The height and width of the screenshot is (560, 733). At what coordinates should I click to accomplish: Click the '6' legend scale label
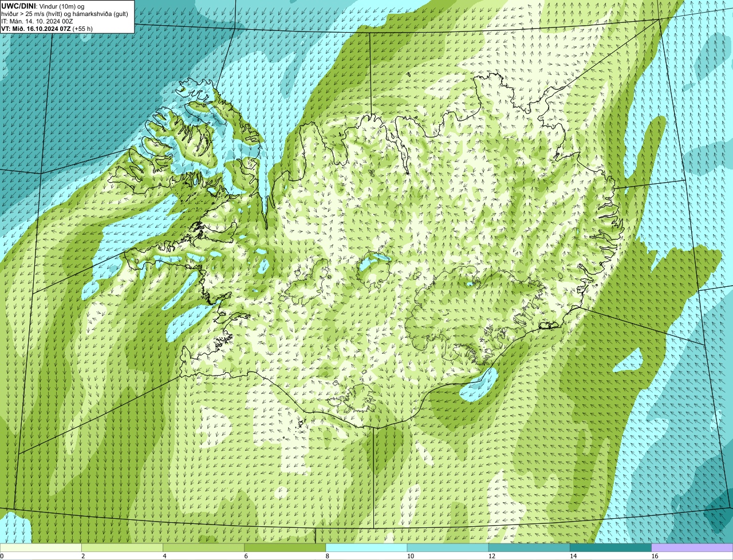pyautogui.click(x=246, y=556)
